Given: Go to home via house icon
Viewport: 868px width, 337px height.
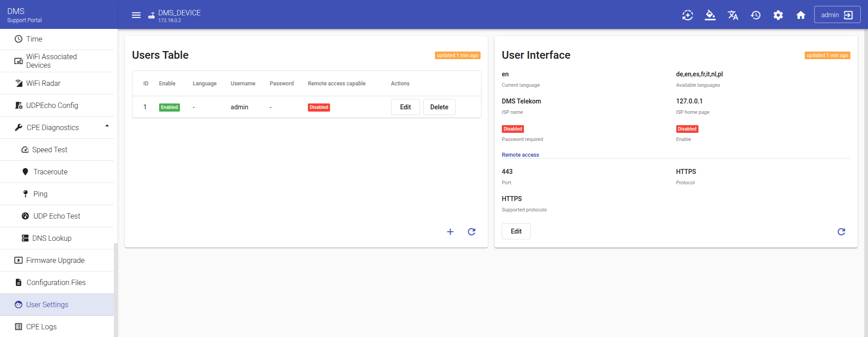Looking at the screenshot, I should pos(801,15).
